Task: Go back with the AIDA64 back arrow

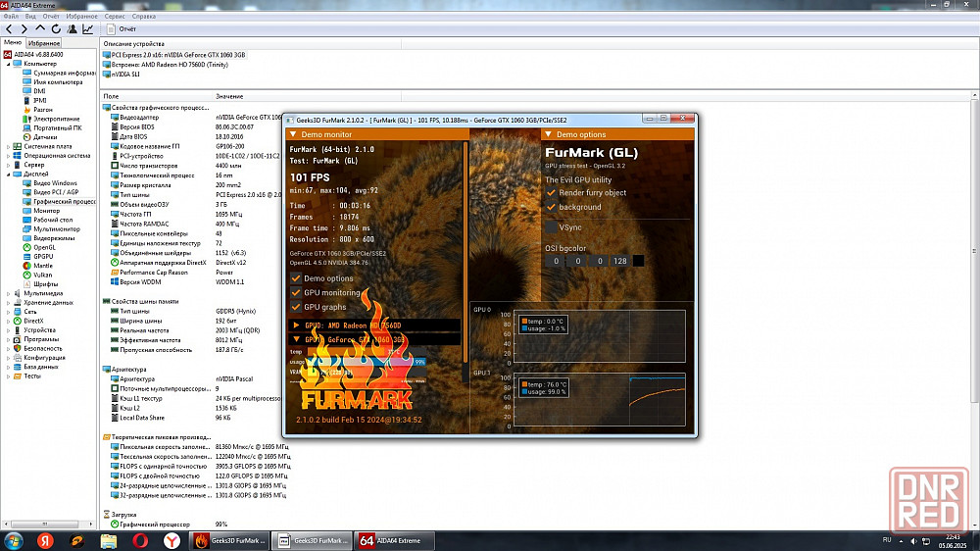Action: coord(9,28)
